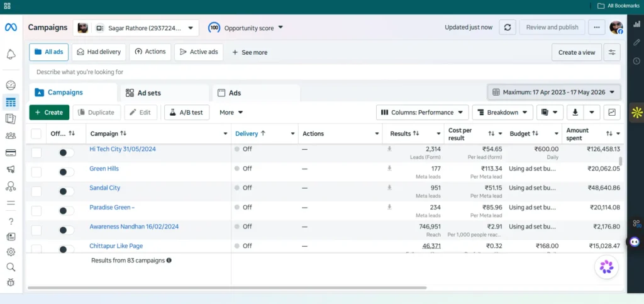This screenshot has height=304, width=644.
Task: Switch to the Ad sets tab
Action: tap(164, 93)
